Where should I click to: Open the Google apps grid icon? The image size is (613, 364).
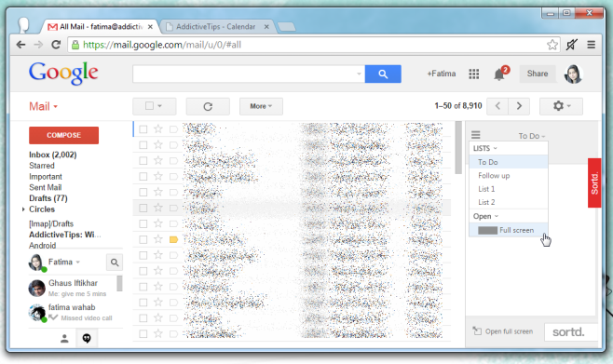point(474,74)
